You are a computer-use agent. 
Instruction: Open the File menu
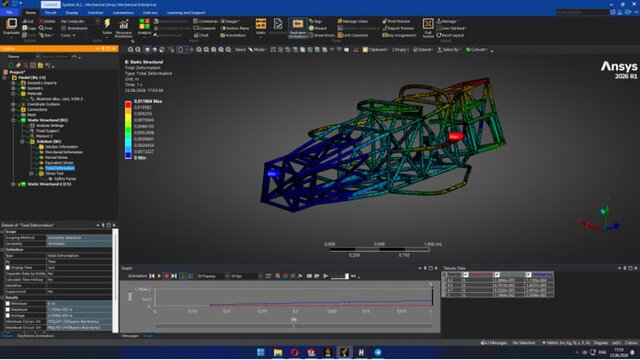(9, 13)
